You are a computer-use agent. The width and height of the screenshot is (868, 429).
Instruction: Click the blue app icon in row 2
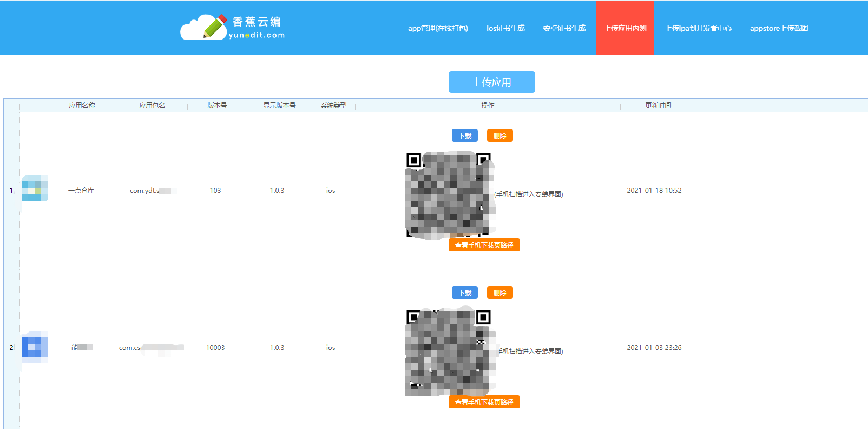tap(35, 347)
